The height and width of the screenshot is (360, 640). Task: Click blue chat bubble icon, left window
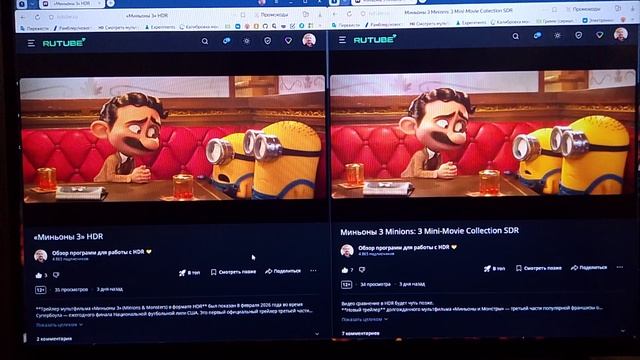click(x=226, y=41)
